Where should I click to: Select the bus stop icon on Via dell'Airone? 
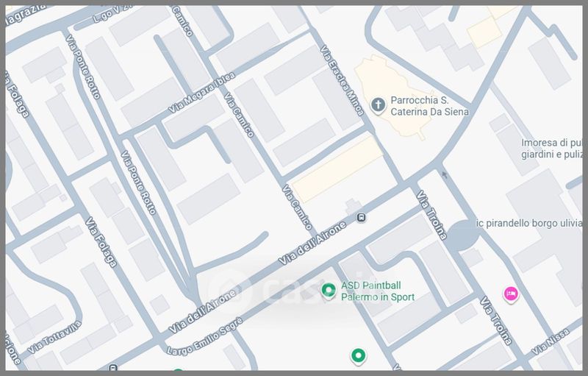[361, 218]
